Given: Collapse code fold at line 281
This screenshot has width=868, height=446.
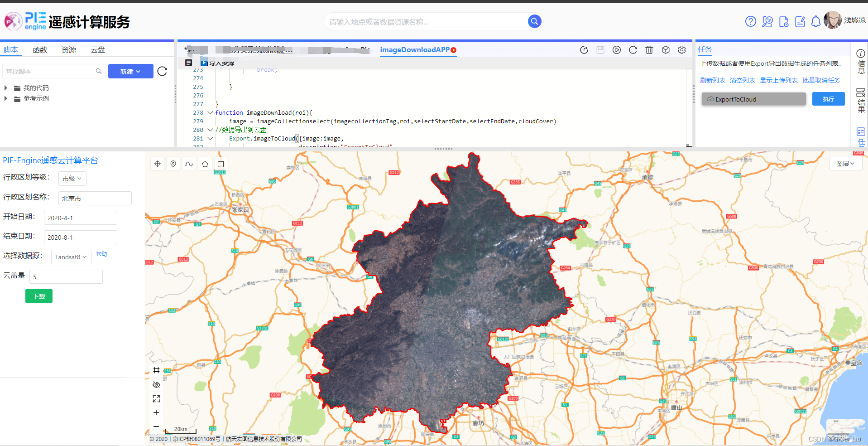Looking at the screenshot, I should (x=210, y=138).
